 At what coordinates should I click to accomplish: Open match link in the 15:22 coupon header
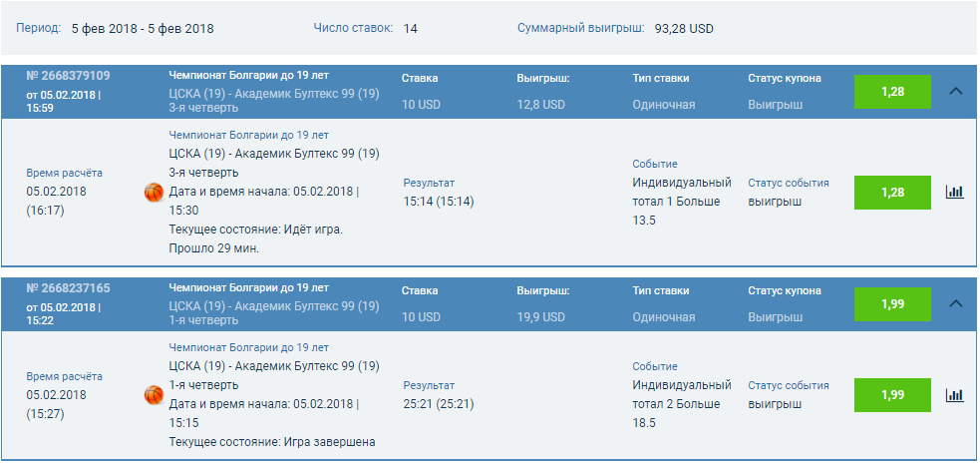coord(274,305)
